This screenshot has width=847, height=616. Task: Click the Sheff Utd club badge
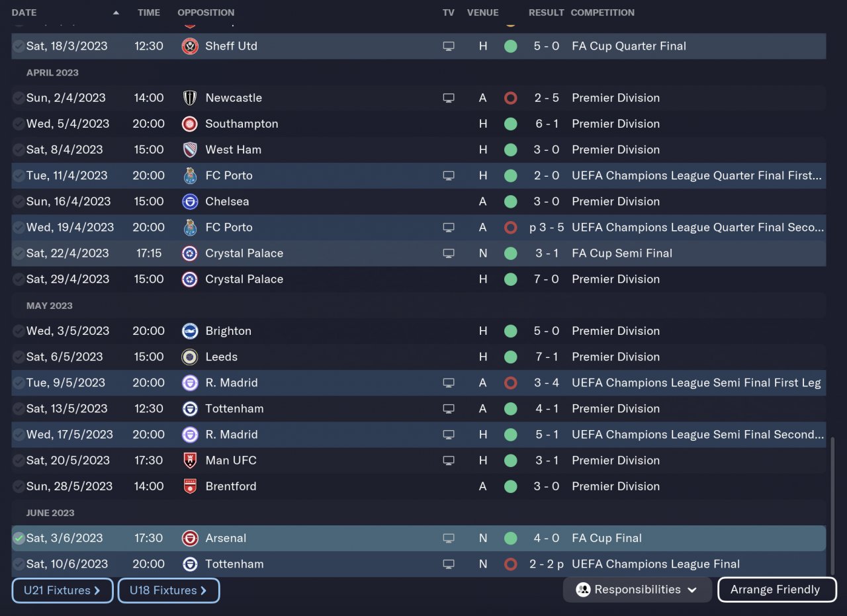point(190,46)
